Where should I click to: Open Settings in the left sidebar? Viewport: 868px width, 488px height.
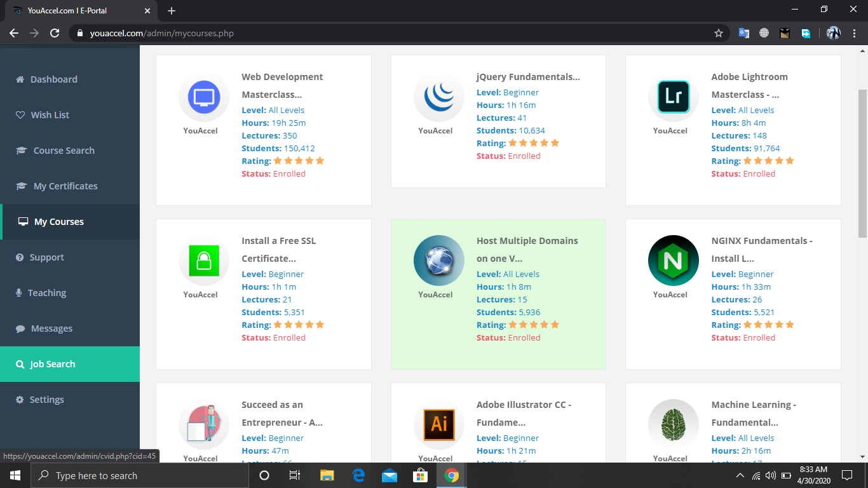tap(46, 400)
